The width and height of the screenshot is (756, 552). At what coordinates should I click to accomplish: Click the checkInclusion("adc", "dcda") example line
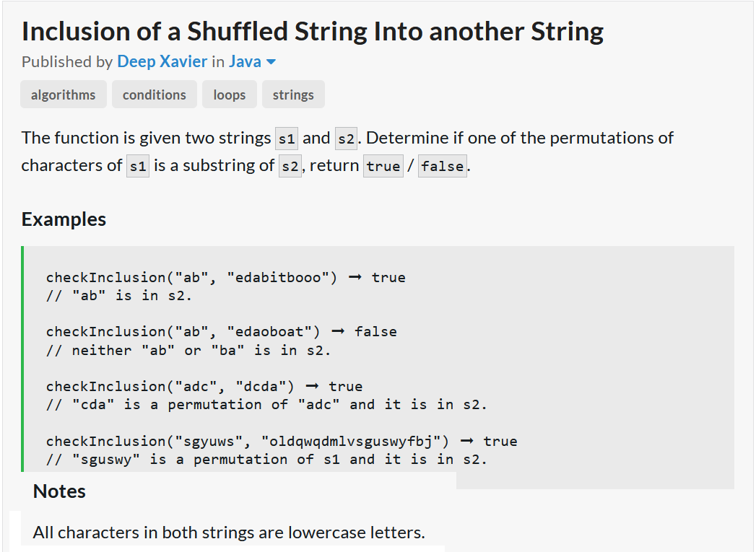coord(204,387)
